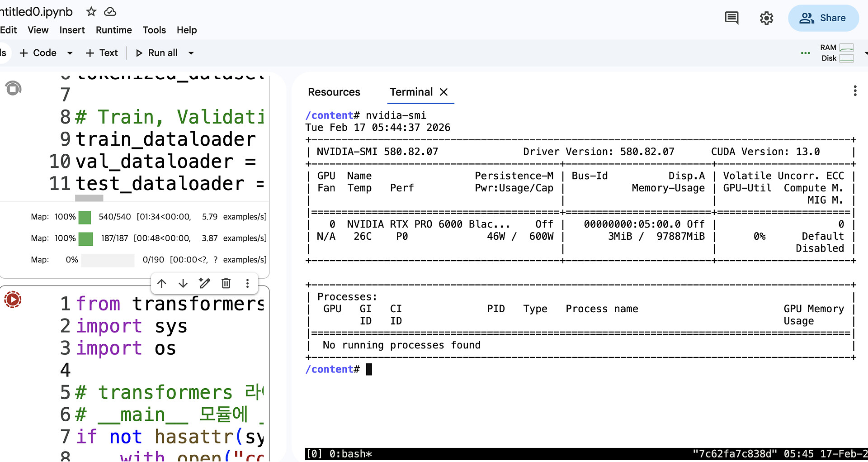Open the settings gear icon
The height and width of the screenshot is (462, 868).
coord(766,18)
